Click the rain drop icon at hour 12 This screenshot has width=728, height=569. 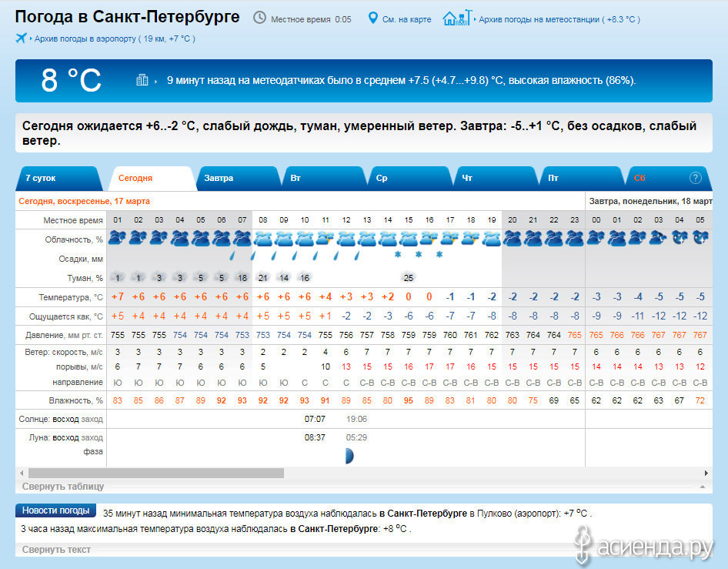336,256
